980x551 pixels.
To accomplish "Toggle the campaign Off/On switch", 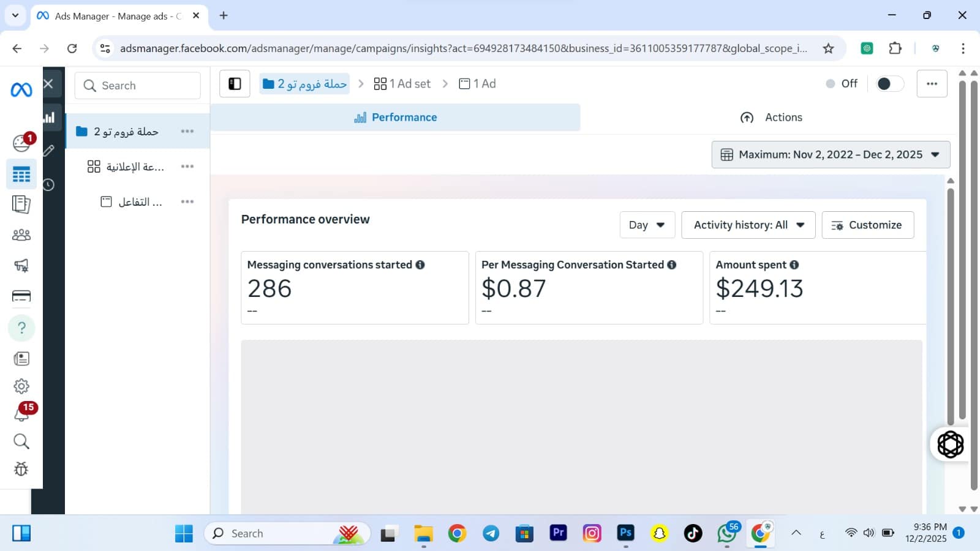I will (x=889, y=84).
